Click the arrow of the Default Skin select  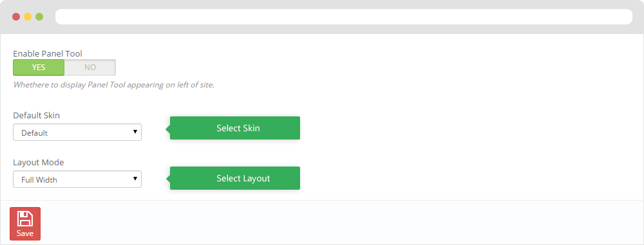[135, 132]
